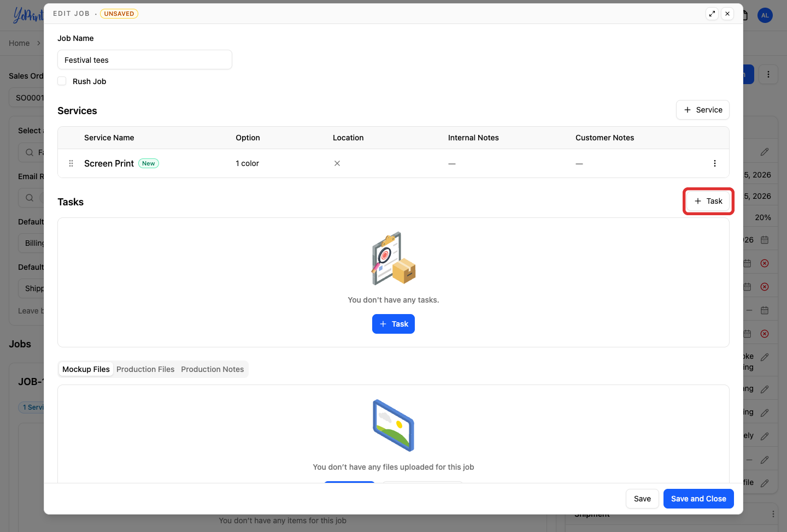Open the user avatar AL menu

(765, 15)
